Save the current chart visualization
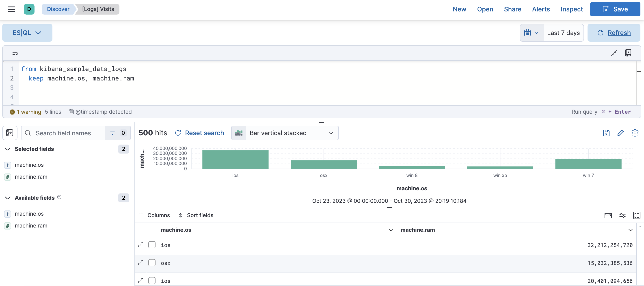644x286 pixels. pyautogui.click(x=606, y=133)
